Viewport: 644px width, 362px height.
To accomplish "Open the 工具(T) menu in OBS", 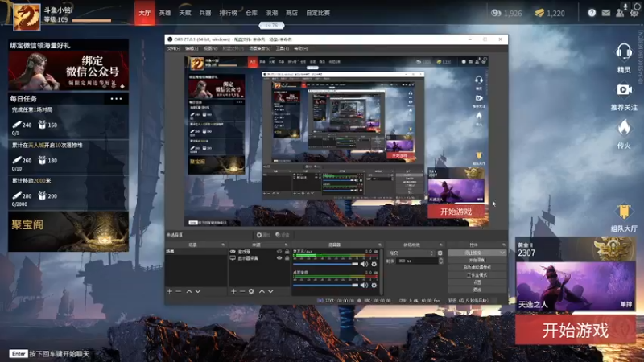I will coord(282,48).
